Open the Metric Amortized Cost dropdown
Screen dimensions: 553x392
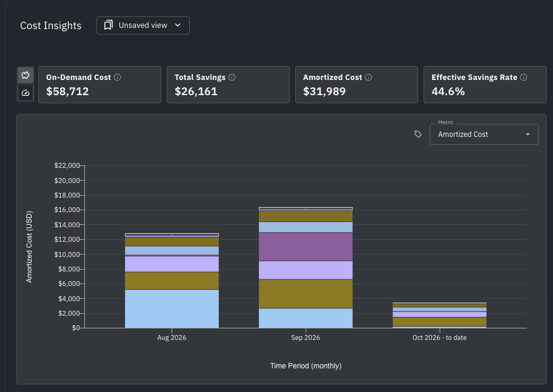point(484,135)
